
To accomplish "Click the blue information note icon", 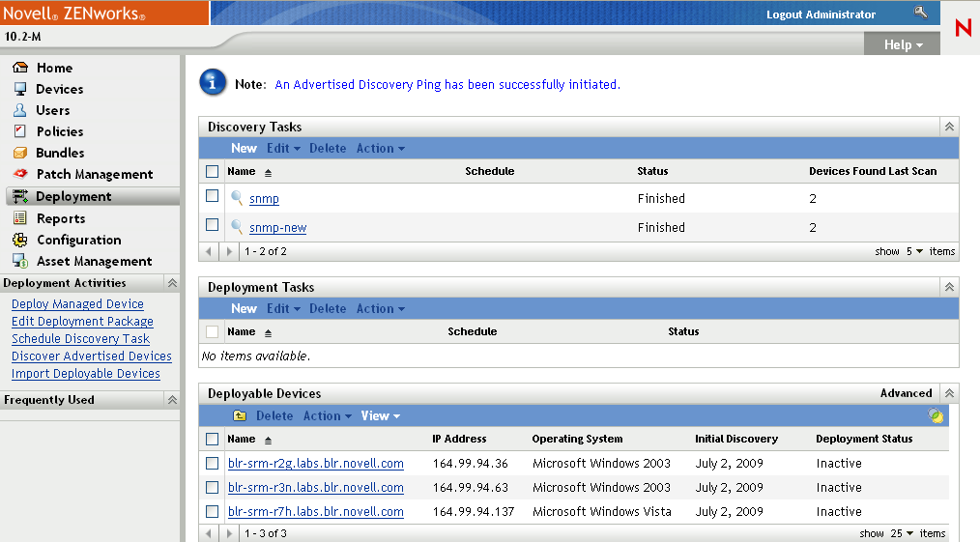I will [213, 82].
